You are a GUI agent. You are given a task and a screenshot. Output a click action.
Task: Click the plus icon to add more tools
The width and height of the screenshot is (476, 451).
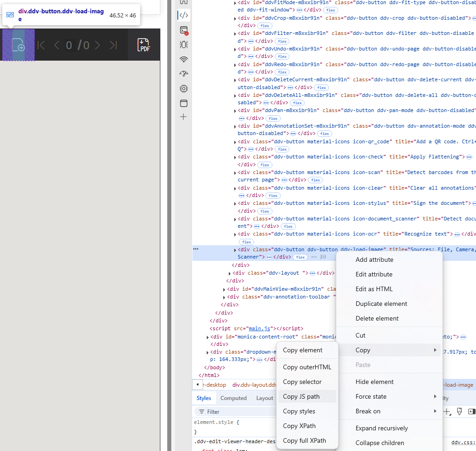(183, 117)
